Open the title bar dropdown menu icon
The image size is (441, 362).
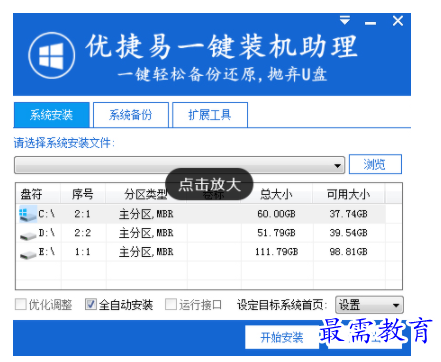coord(345,21)
